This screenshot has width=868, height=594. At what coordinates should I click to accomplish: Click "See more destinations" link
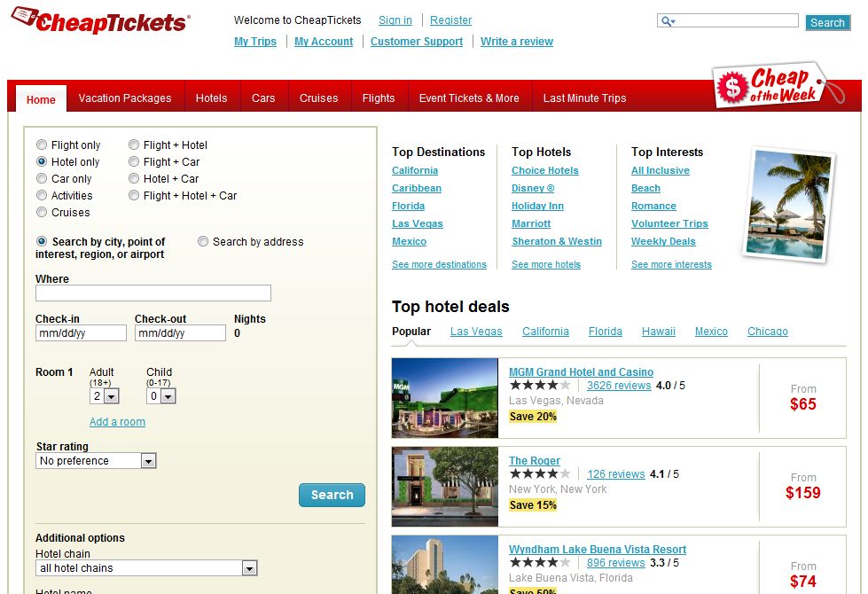pyautogui.click(x=440, y=264)
